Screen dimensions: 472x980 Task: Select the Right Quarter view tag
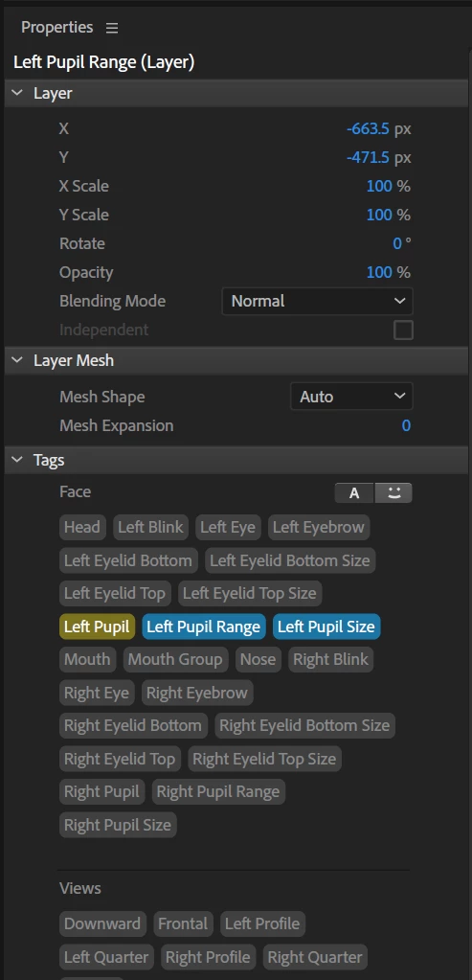(315, 957)
